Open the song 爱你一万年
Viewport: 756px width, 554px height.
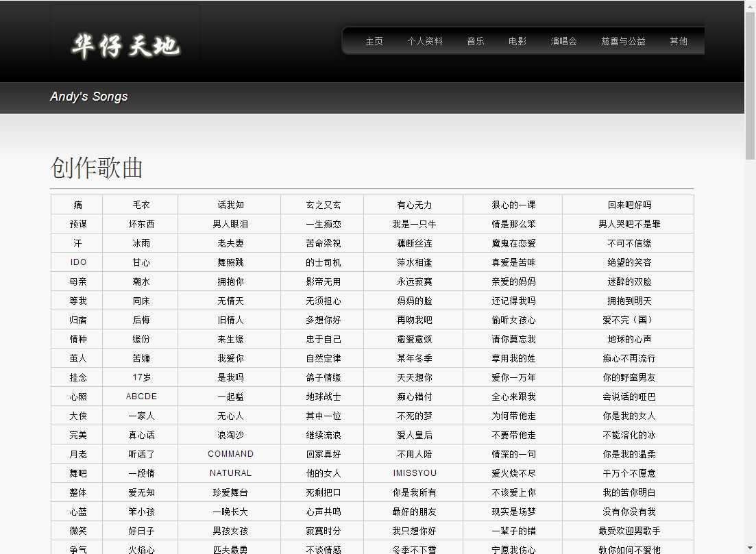point(513,377)
